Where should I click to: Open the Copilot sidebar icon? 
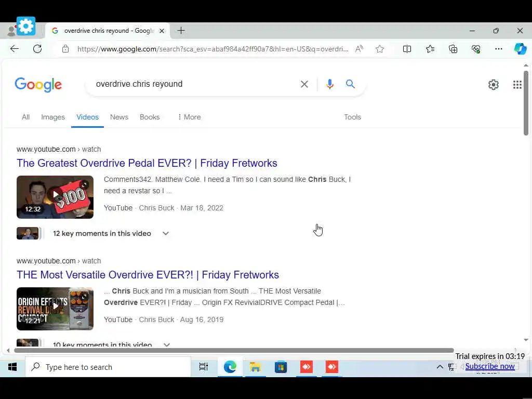520,49
